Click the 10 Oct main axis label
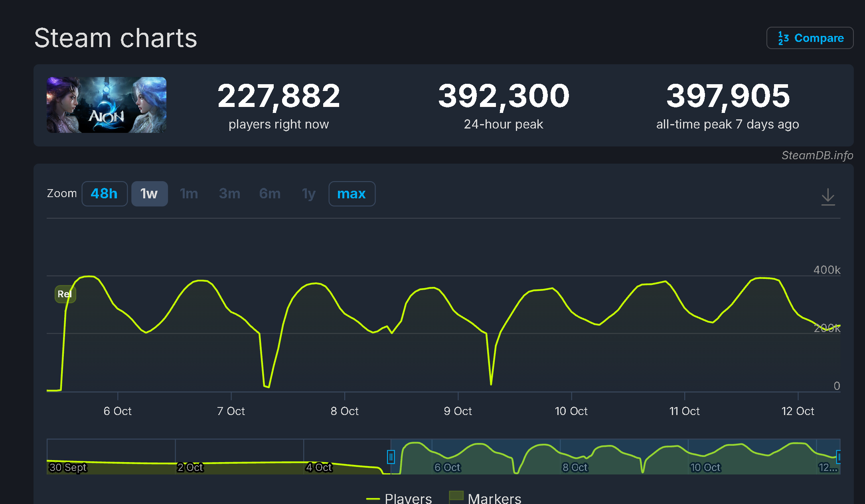 (x=571, y=411)
